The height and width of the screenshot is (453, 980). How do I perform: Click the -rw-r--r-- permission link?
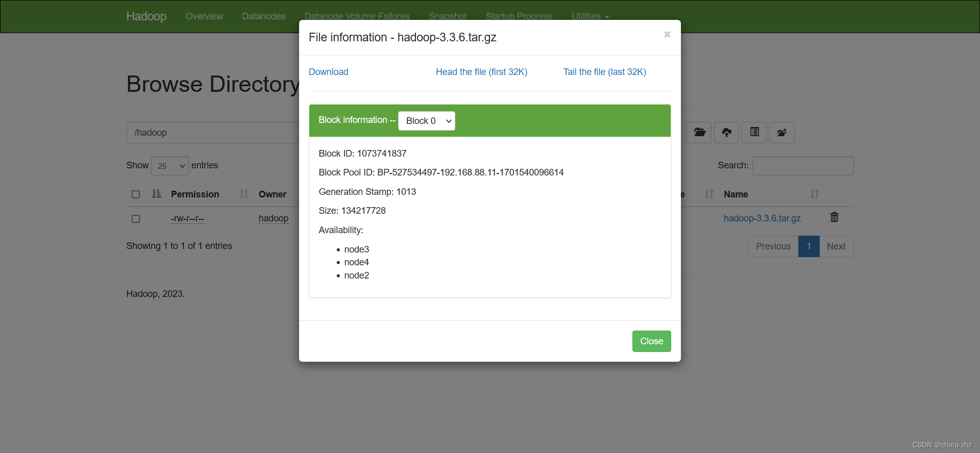[187, 219]
